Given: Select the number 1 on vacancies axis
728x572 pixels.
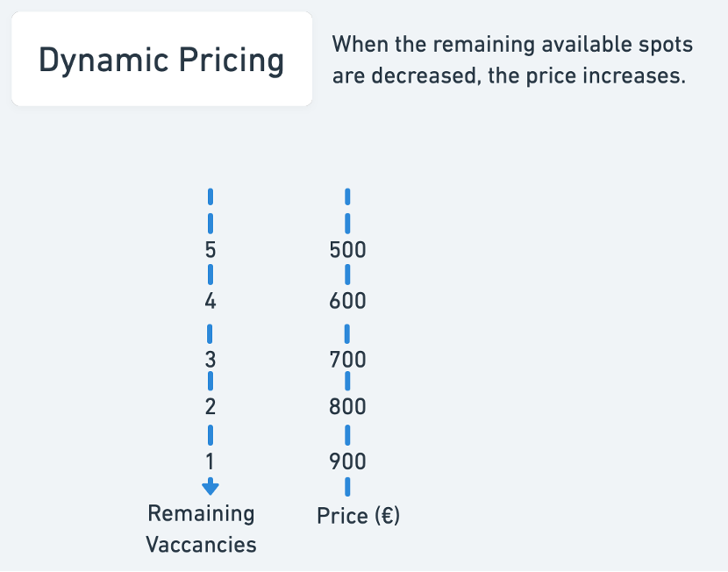Looking at the screenshot, I should pyautogui.click(x=211, y=461).
